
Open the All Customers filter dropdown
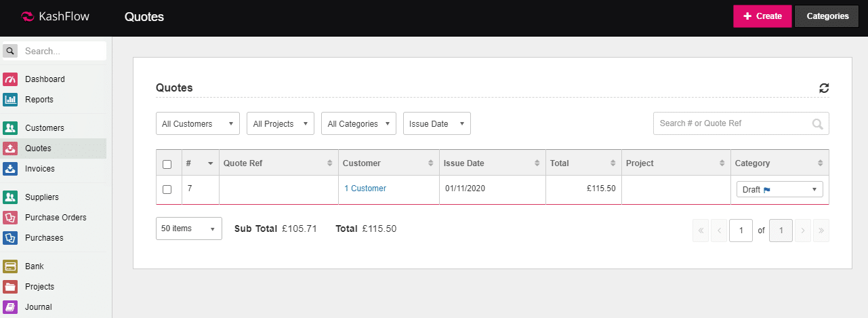[197, 124]
